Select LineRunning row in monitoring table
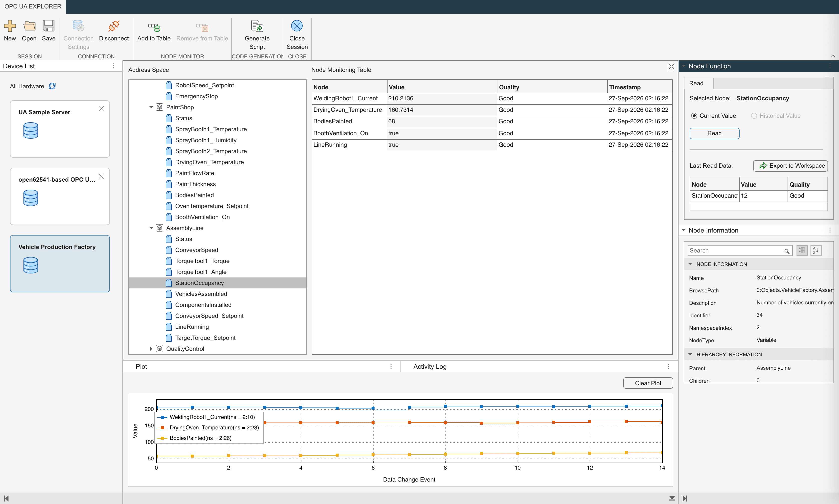 [x=492, y=145]
